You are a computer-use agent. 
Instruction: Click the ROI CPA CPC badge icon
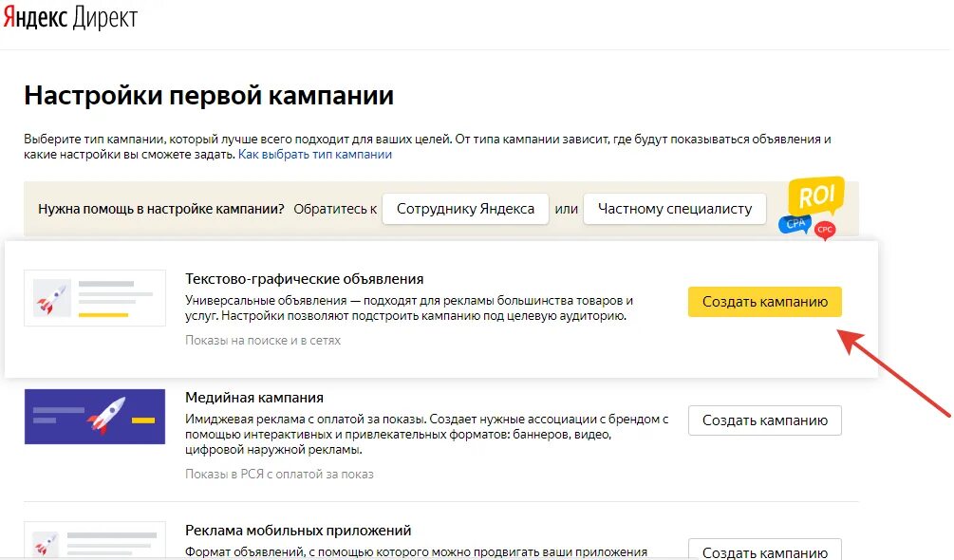click(x=813, y=208)
